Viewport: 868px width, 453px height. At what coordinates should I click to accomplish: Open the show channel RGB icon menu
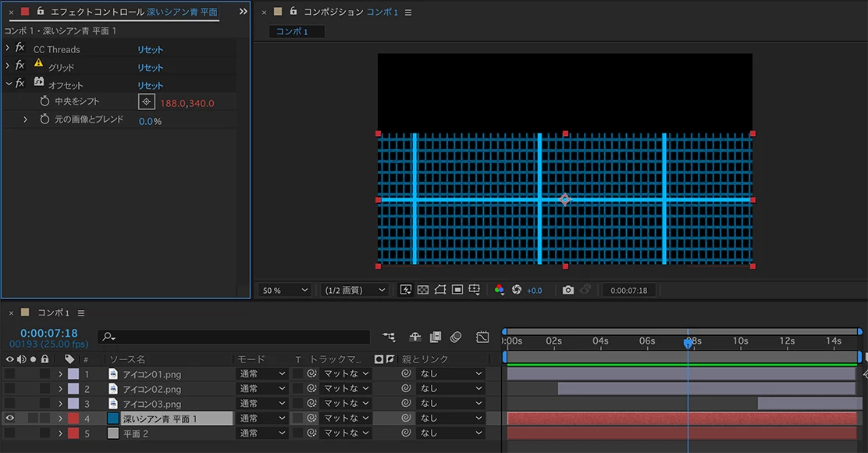[x=500, y=290]
